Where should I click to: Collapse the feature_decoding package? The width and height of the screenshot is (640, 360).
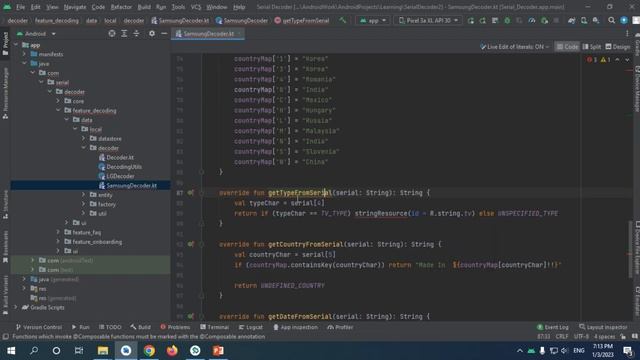tap(58, 110)
